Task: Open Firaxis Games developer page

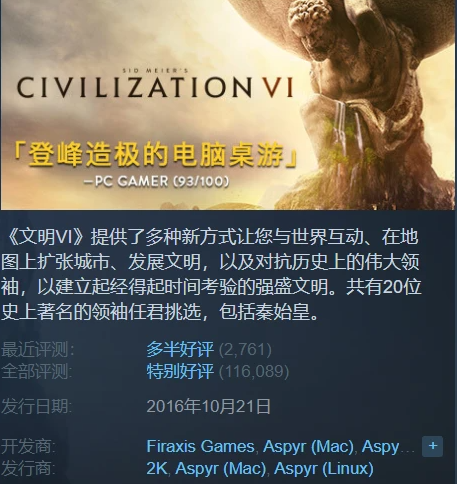Action: [x=200, y=446]
